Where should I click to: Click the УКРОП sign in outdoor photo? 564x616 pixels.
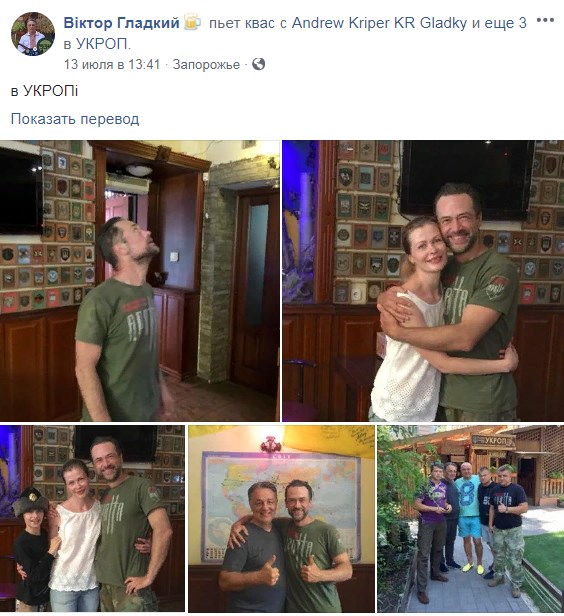(493, 441)
